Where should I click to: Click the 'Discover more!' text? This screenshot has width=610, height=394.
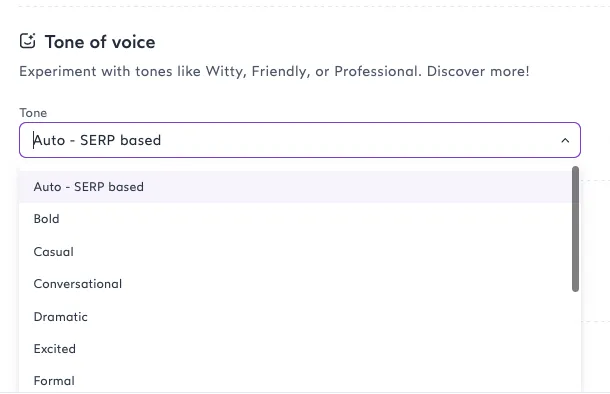point(478,71)
